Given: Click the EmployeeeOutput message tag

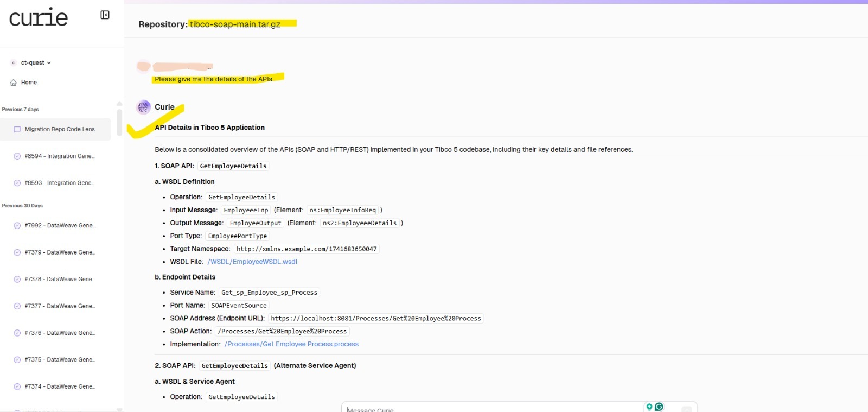Looking at the screenshot, I should pyautogui.click(x=256, y=223).
